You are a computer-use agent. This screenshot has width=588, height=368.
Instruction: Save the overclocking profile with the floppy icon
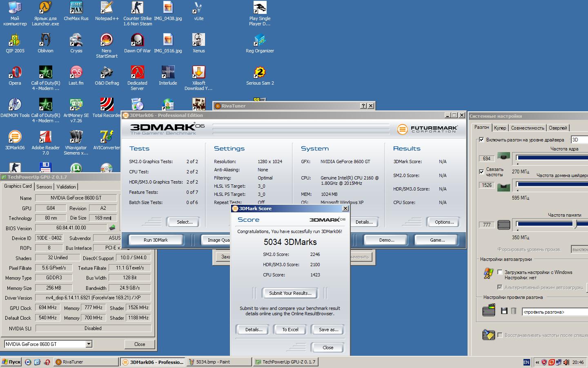(x=504, y=311)
